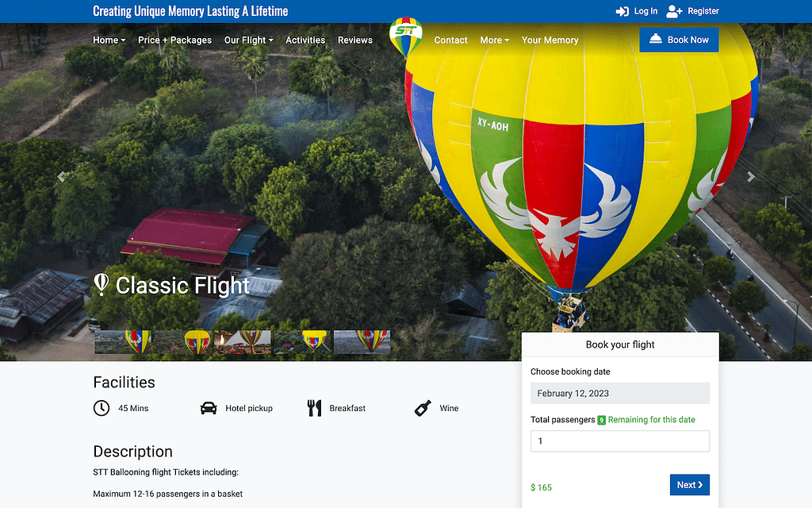This screenshot has width=812, height=508.
Task: Advance carousel with right arrow
Action: point(750,177)
